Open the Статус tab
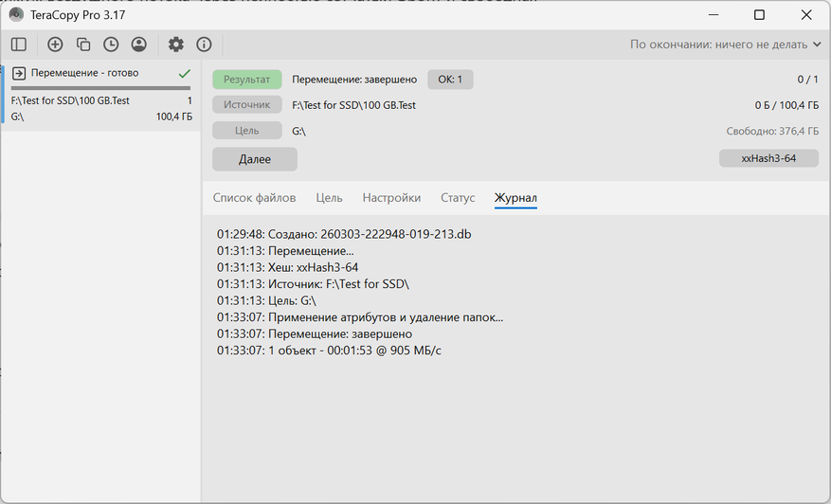The width and height of the screenshot is (831, 504). (x=458, y=198)
